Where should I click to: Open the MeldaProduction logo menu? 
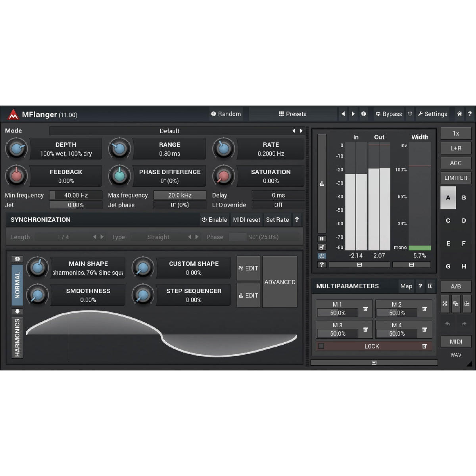[13, 114]
